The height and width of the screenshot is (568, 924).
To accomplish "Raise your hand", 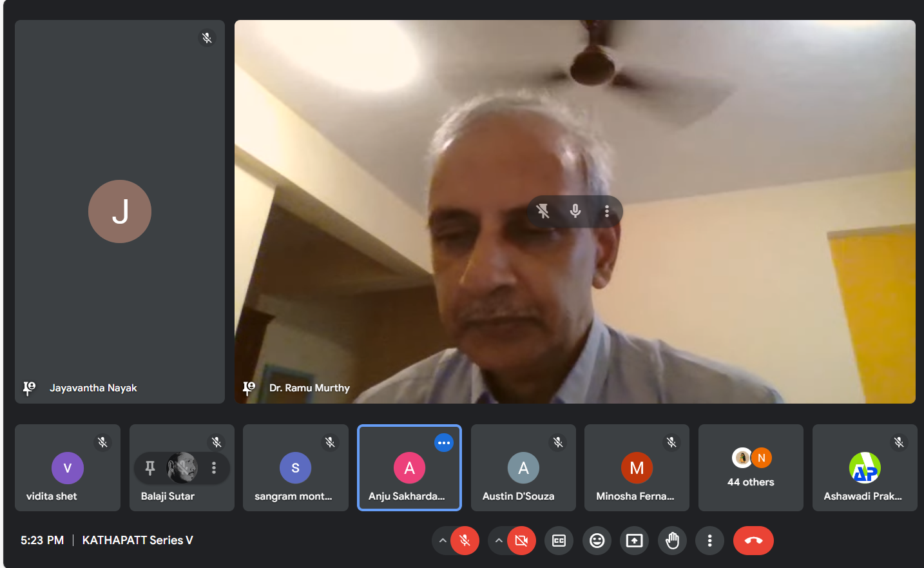I will coord(672,541).
